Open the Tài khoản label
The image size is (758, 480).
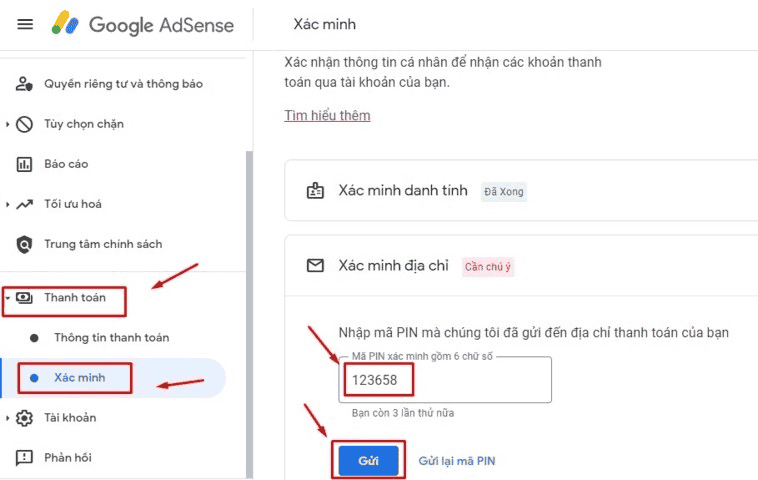click(70, 418)
